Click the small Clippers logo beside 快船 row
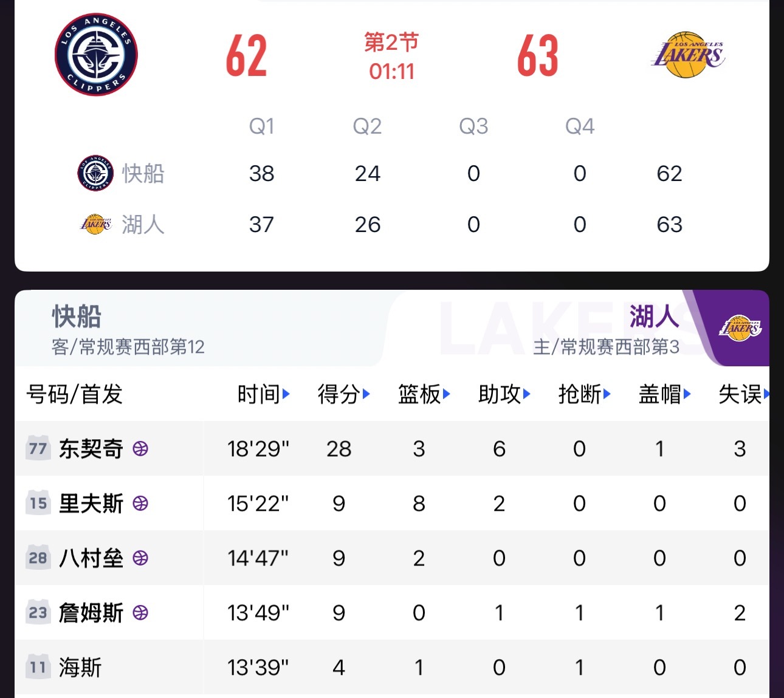 tap(96, 173)
